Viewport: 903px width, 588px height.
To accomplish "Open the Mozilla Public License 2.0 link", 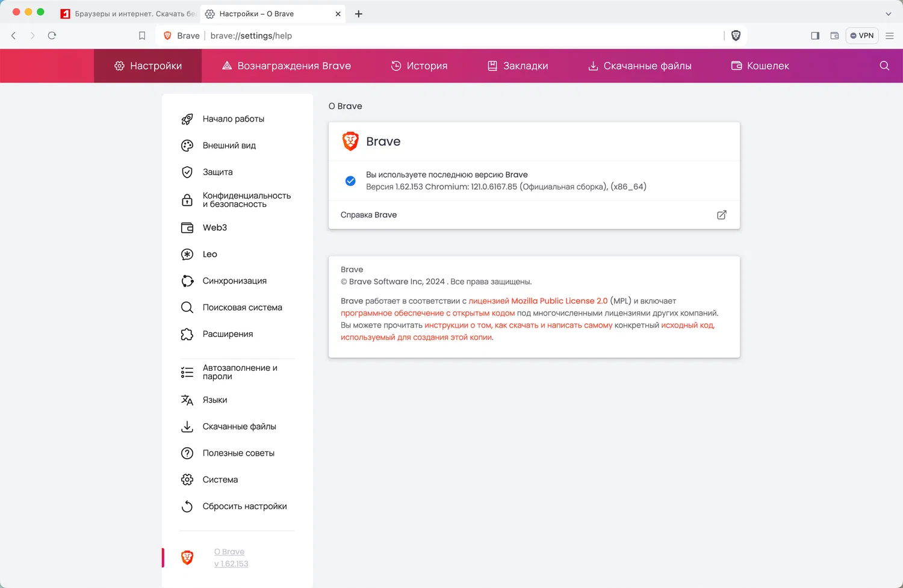I will click(538, 301).
